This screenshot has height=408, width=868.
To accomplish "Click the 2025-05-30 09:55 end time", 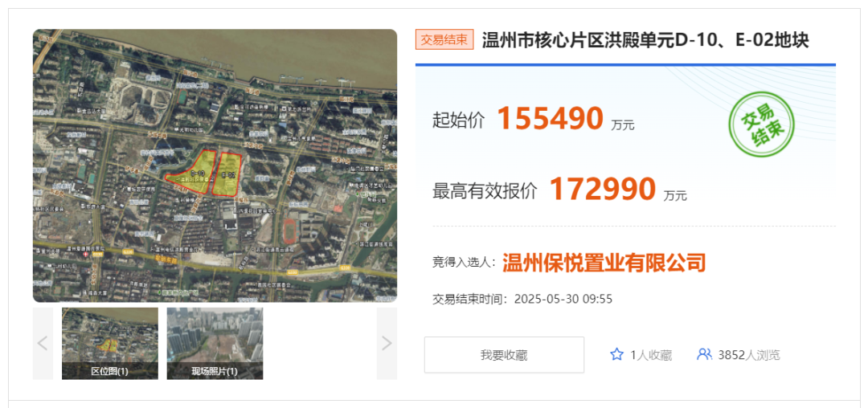I will [x=563, y=299].
